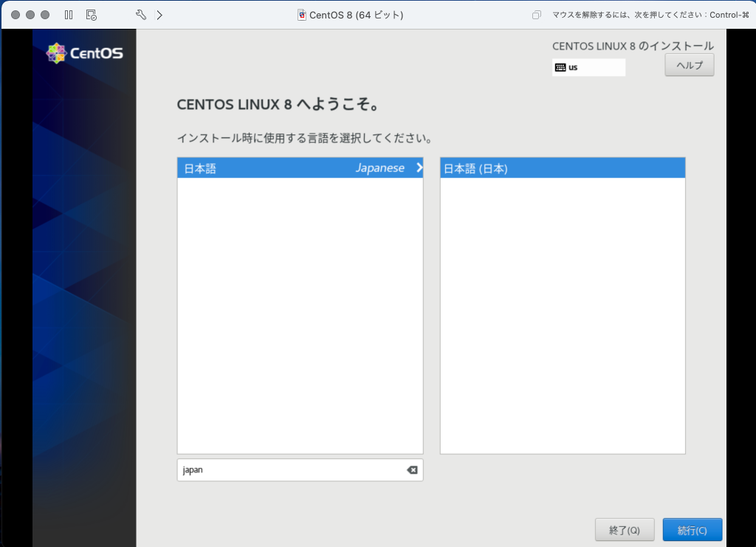Click the CentOS 8 document icon in titlebar
Image resolution: width=756 pixels, height=547 pixels.
[x=303, y=14]
